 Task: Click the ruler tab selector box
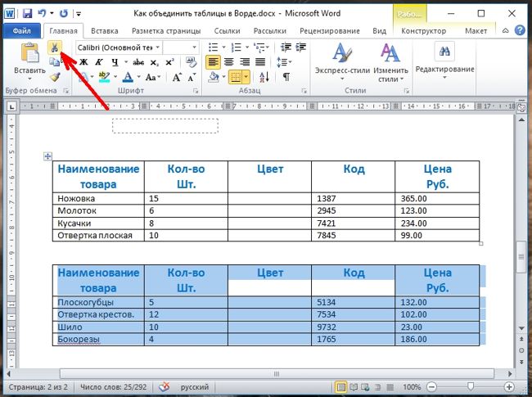11,106
